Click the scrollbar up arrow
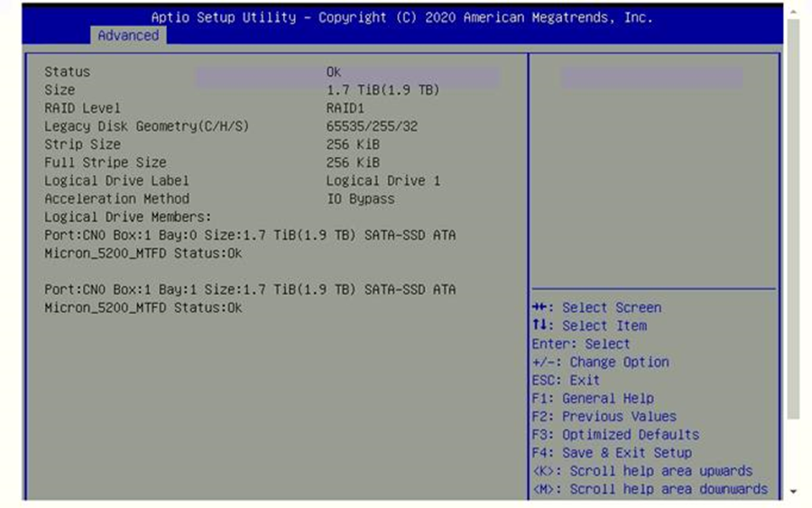812x508 pixels. (x=794, y=10)
